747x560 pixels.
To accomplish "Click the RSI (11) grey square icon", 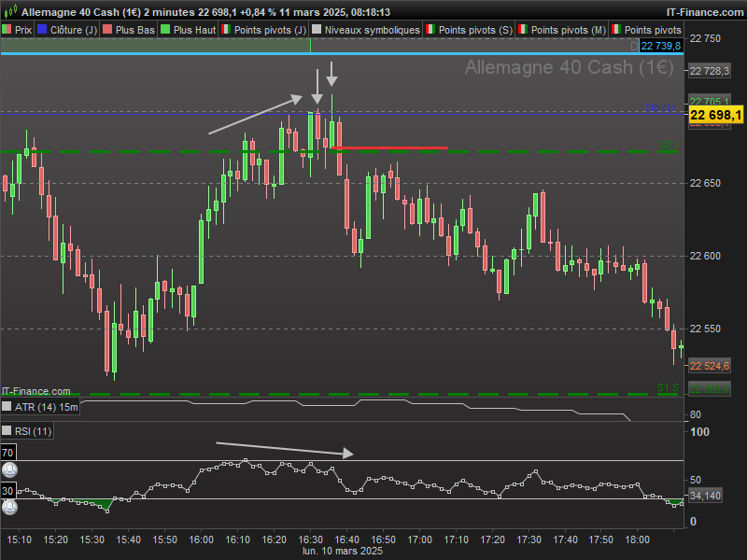I will [7, 431].
